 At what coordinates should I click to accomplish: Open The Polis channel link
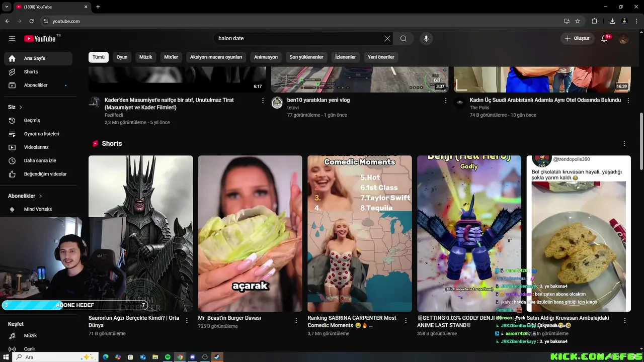(x=479, y=108)
